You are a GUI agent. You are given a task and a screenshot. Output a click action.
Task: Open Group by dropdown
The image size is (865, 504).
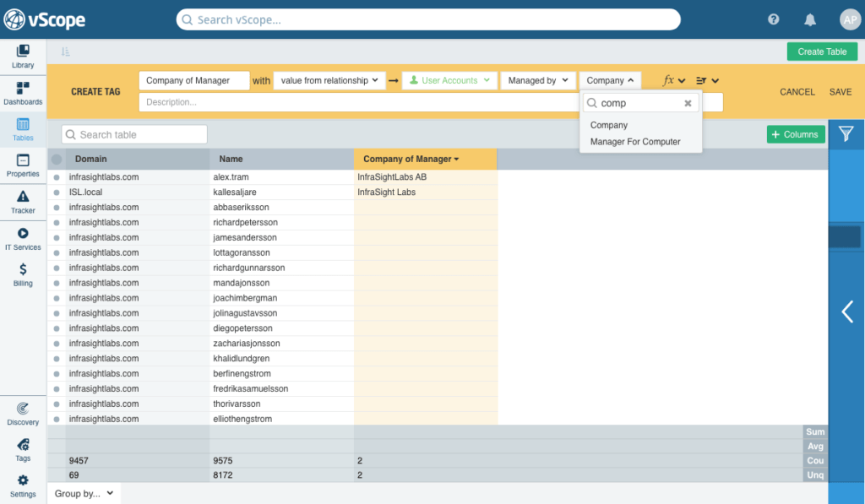(x=84, y=494)
